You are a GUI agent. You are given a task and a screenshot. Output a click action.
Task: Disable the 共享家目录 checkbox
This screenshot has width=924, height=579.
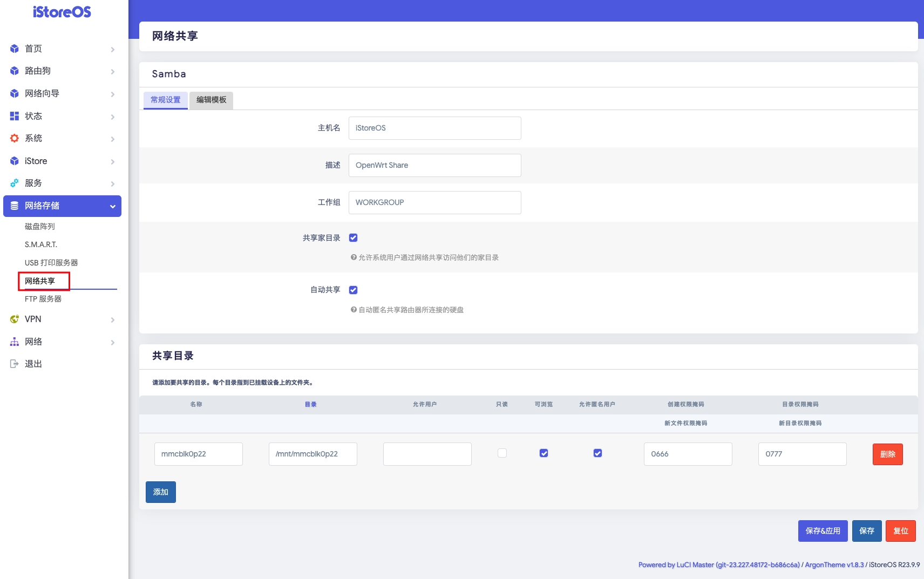click(x=353, y=237)
